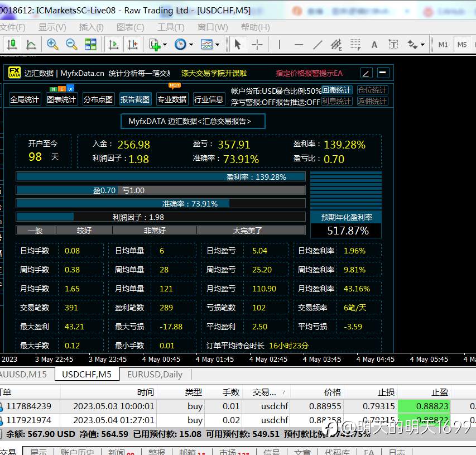
Task: Select the arrows objects tool
Action: [x=412, y=45]
